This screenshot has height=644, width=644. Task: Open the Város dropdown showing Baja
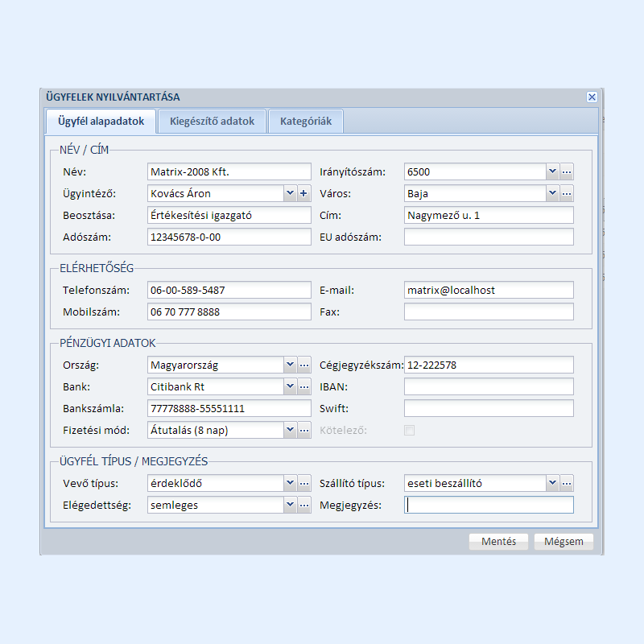click(552, 193)
